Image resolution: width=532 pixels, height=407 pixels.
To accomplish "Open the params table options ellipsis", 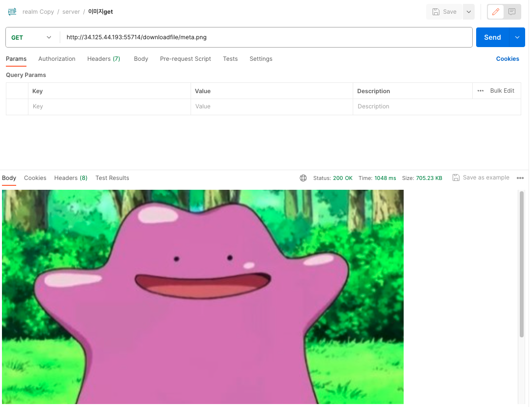I will click(x=481, y=91).
